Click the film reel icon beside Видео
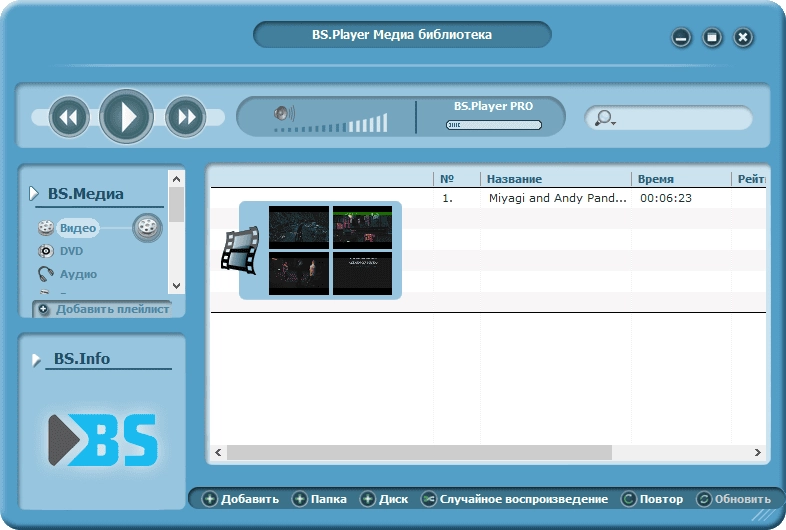The height and width of the screenshot is (530, 786). pyautogui.click(x=46, y=228)
